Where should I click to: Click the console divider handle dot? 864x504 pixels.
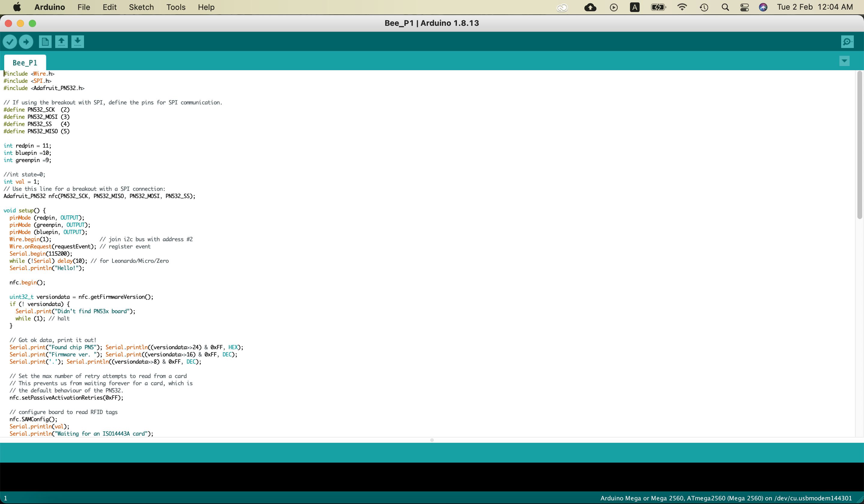432,440
